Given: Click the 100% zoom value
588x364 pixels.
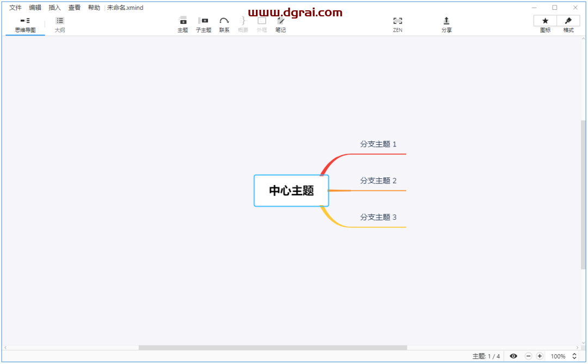Looking at the screenshot, I should pyautogui.click(x=558, y=356).
